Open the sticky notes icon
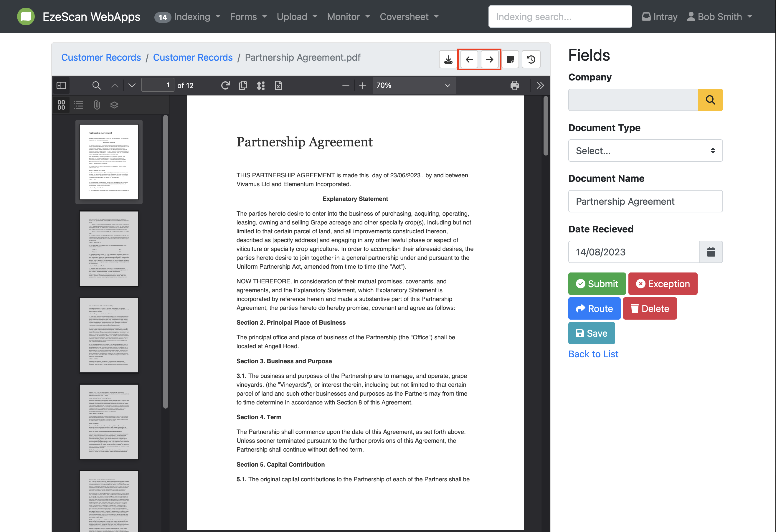 pyautogui.click(x=510, y=60)
